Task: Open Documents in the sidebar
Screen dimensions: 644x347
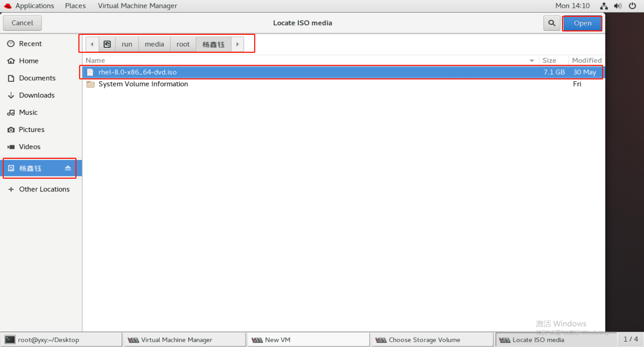Action: coord(41,78)
